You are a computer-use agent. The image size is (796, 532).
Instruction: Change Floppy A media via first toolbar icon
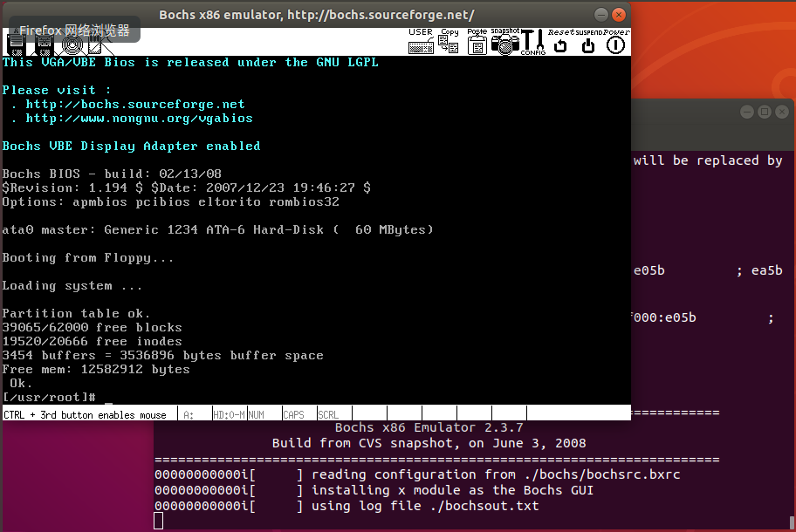15,44
